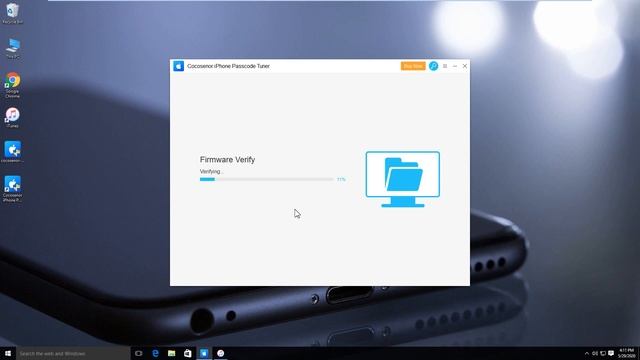Viewport: 640px width, 360px height.
Task: Select the Google Chrome desktop shortcut
Action: [13, 85]
